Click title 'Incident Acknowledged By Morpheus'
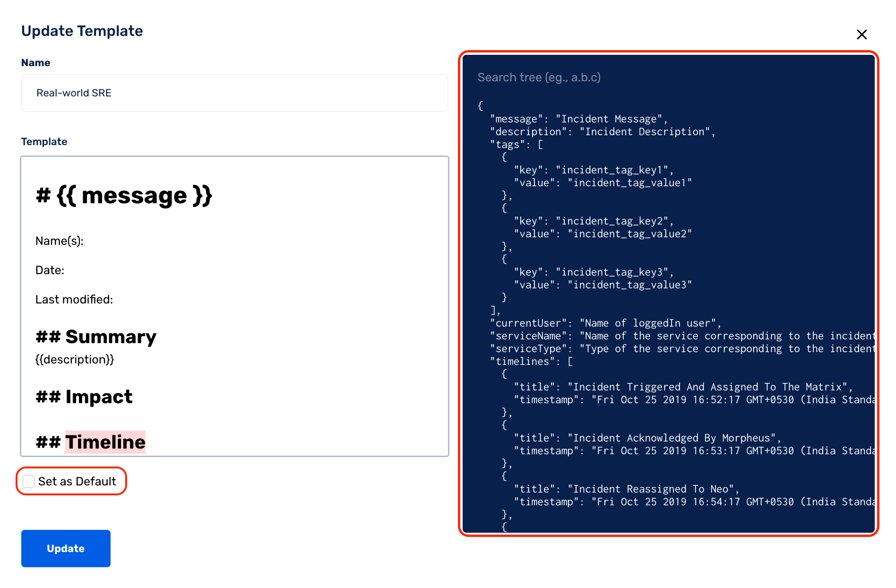The width and height of the screenshot is (896, 588). pos(647,438)
